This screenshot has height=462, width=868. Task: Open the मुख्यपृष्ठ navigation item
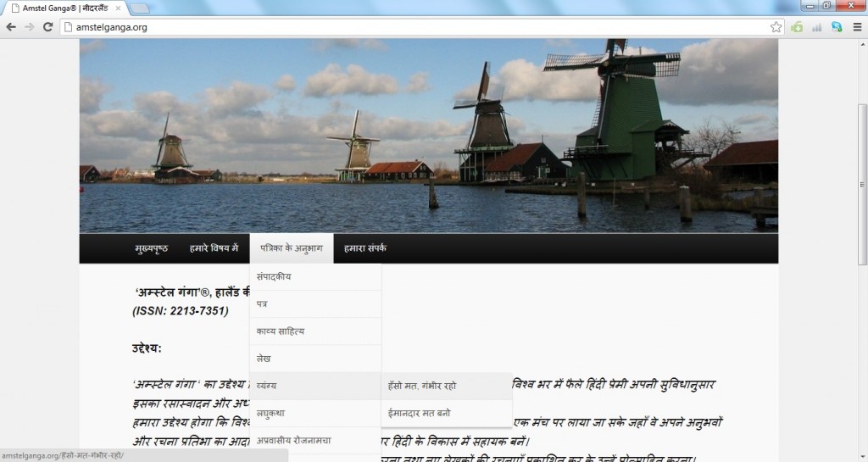(151, 248)
